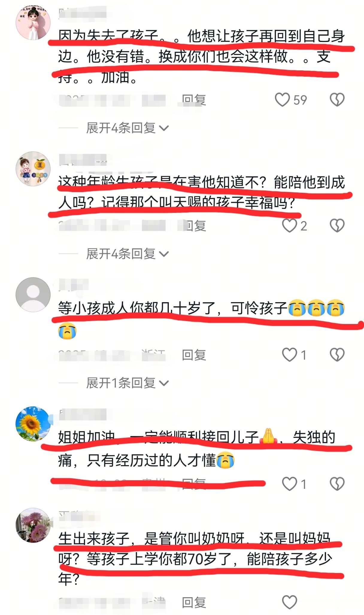Open the purple flower avatar profile
This screenshot has height=615, width=364.
click(33, 525)
